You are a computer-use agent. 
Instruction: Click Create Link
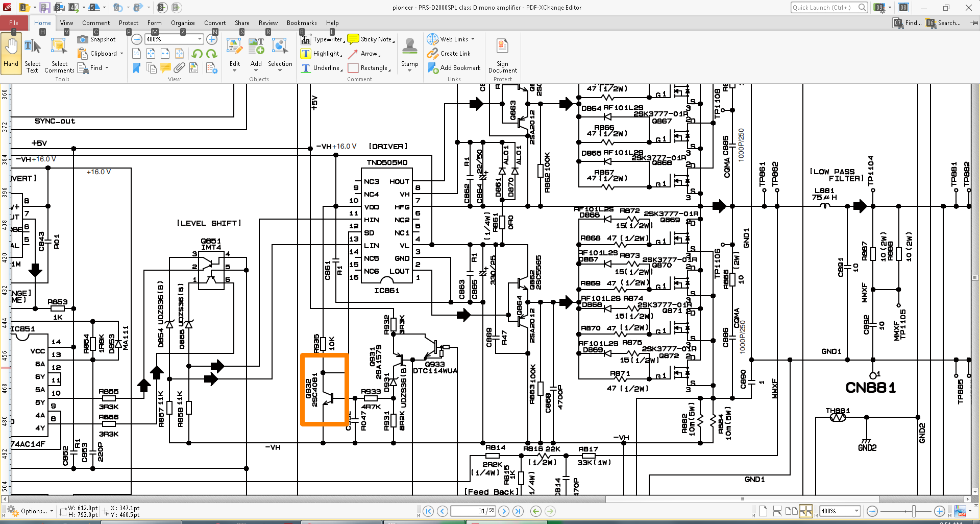point(449,54)
